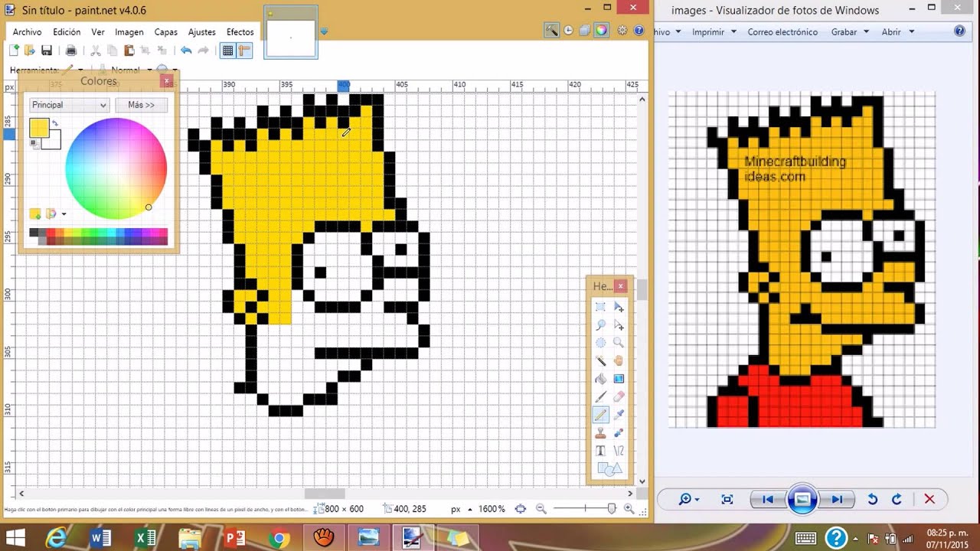Click the primary yellow color swatch

39,128
